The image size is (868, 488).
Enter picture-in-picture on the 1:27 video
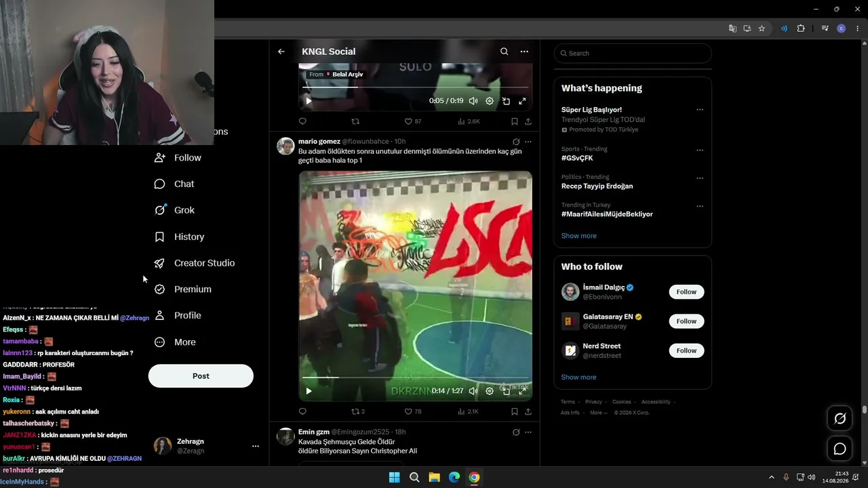click(506, 391)
